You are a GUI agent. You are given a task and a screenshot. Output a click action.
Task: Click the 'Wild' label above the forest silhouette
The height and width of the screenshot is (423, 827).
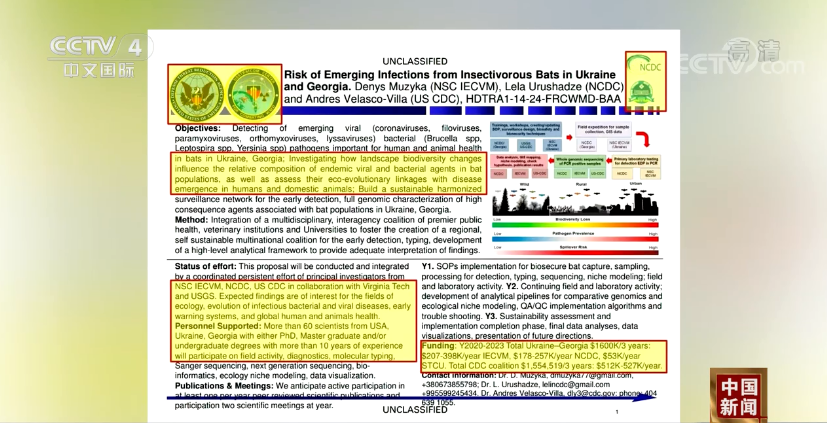[524, 184]
